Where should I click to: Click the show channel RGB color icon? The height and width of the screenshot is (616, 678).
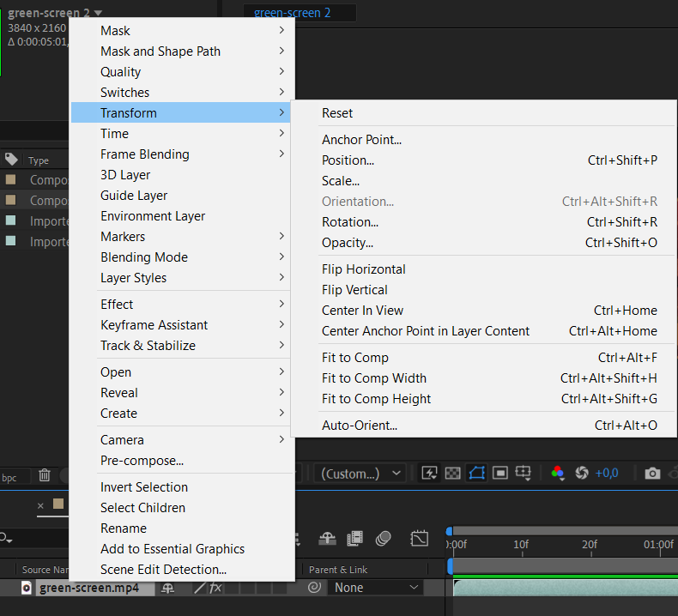click(x=557, y=473)
